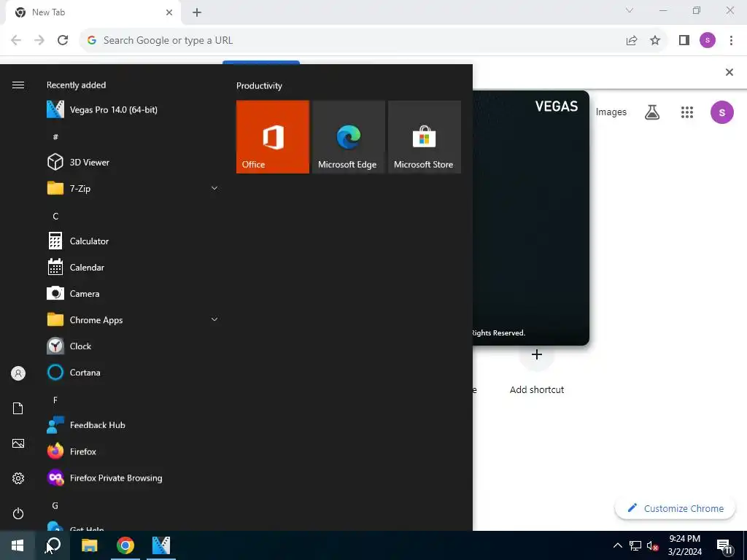The height and width of the screenshot is (560, 747).
Task: Open user account icon in Start sidebar
Action: (18, 373)
